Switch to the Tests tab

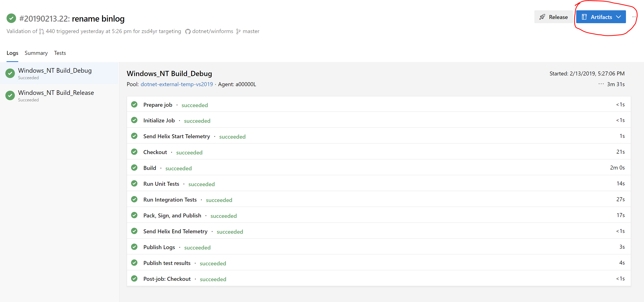pos(60,53)
